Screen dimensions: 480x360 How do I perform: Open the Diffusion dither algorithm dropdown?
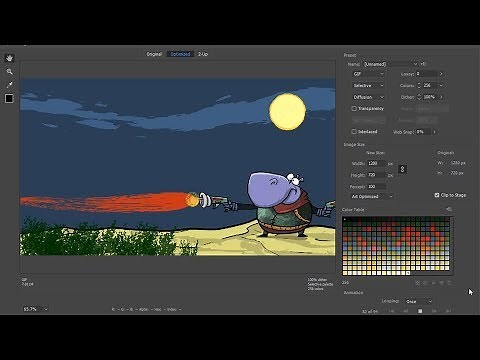[368, 97]
